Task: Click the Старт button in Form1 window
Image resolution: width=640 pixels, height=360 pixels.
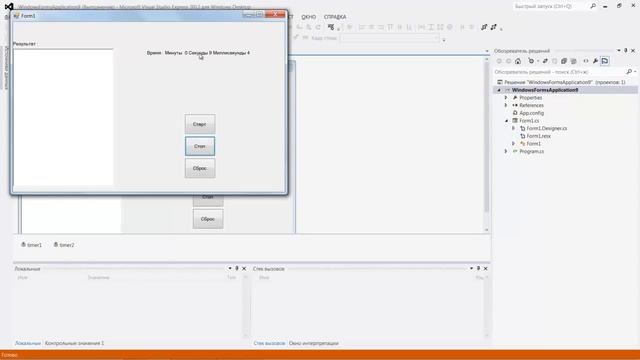Action: pos(200,124)
